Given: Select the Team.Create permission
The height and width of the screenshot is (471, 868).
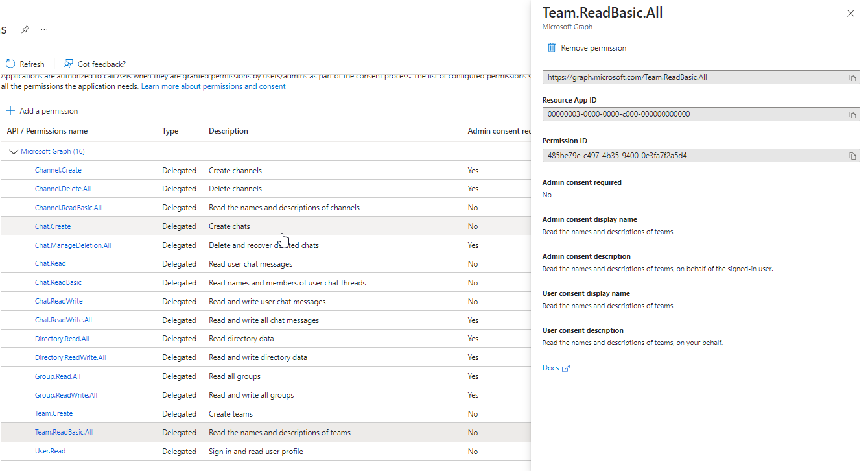Looking at the screenshot, I should 54,413.
